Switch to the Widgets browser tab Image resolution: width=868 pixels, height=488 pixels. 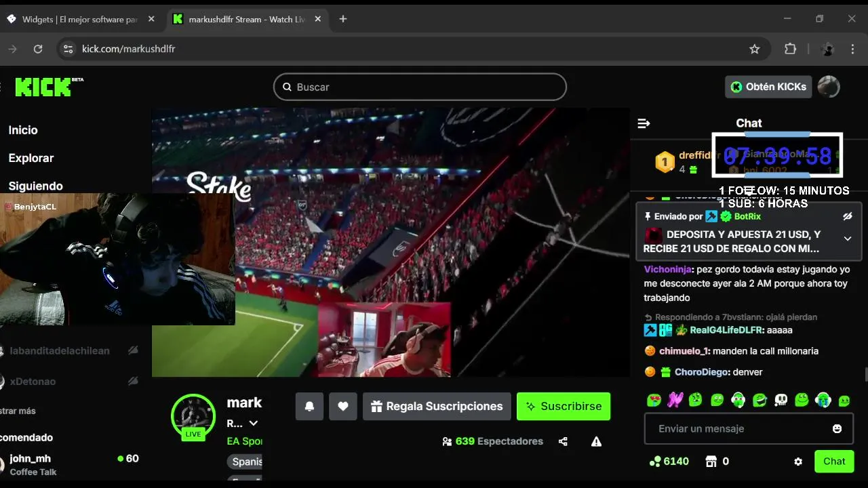[x=79, y=19]
